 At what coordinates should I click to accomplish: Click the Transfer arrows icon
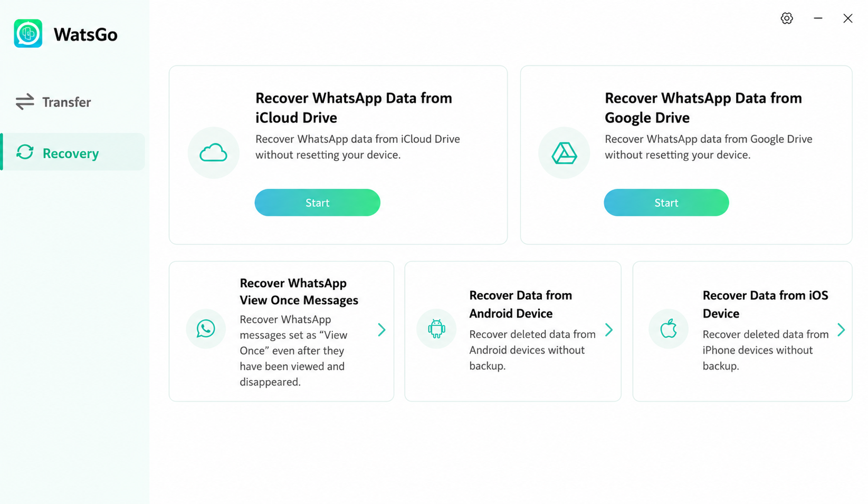click(25, 102)
